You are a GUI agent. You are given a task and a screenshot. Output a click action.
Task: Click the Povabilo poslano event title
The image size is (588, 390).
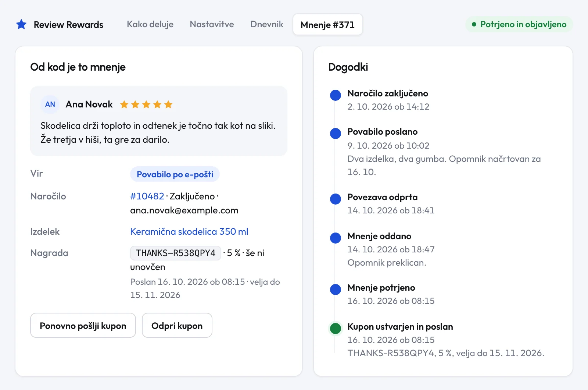tap(383, 132)
